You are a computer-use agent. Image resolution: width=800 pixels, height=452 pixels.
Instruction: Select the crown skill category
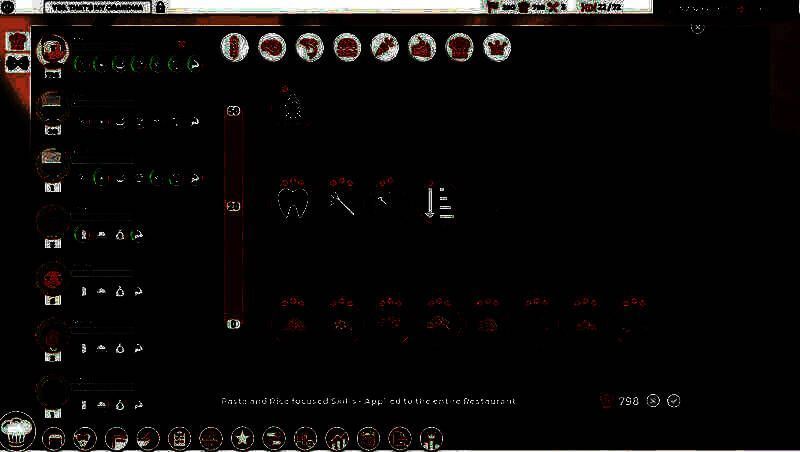click(495, 46)
